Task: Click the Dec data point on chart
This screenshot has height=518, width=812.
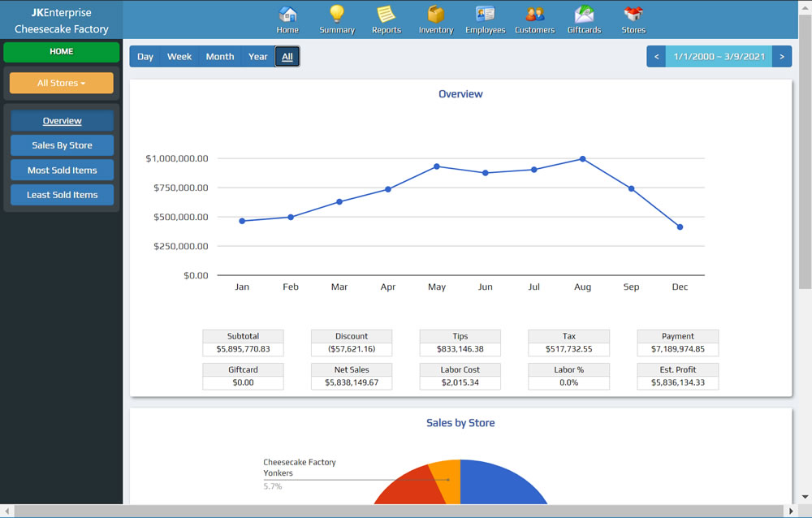Action: 680,227
